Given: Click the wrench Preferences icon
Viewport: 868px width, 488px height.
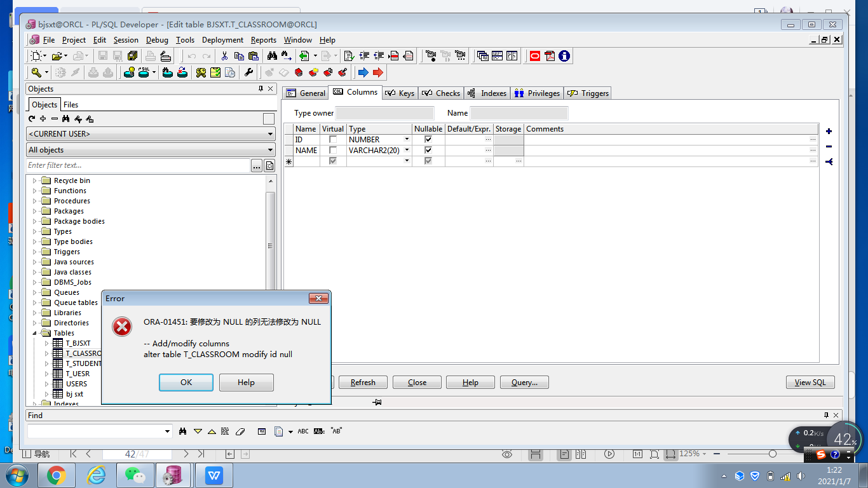Looking at the screenshot, I should click(x=248, y=72).
